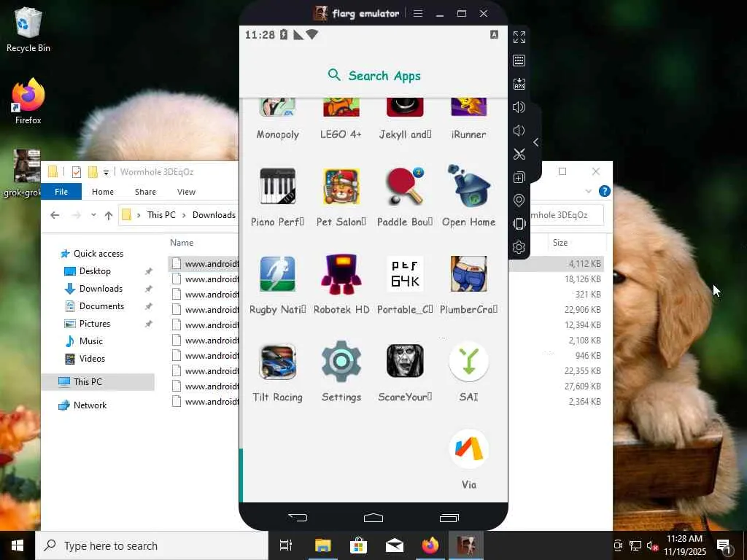Click the lower volume speaker icon
The height and width of the screenshot is (560, 747).
point(519,131)
